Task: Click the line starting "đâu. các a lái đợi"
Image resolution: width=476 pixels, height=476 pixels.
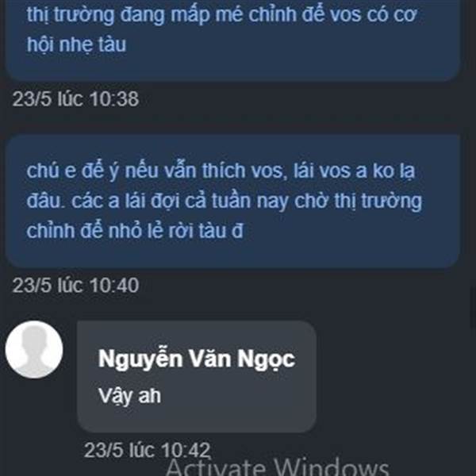Action: click(225, 202)
